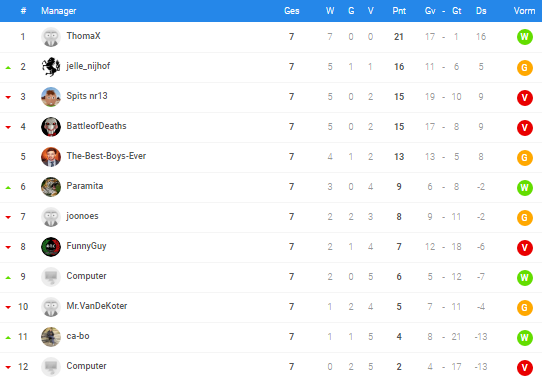Open FunnyGuy manager name link
Image resolution: width=542 pixels, height=381 pixels.
(x=86, y=246)
